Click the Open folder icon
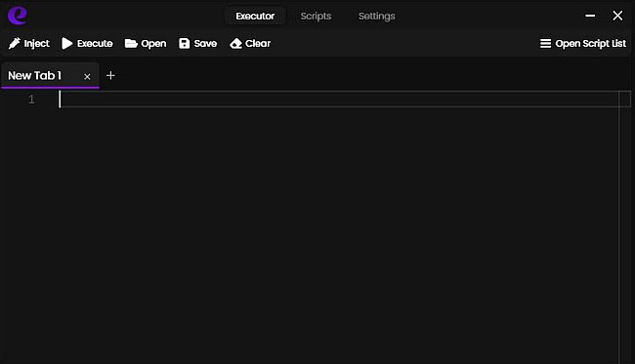635x364 pixels. (x=131, y=43)
